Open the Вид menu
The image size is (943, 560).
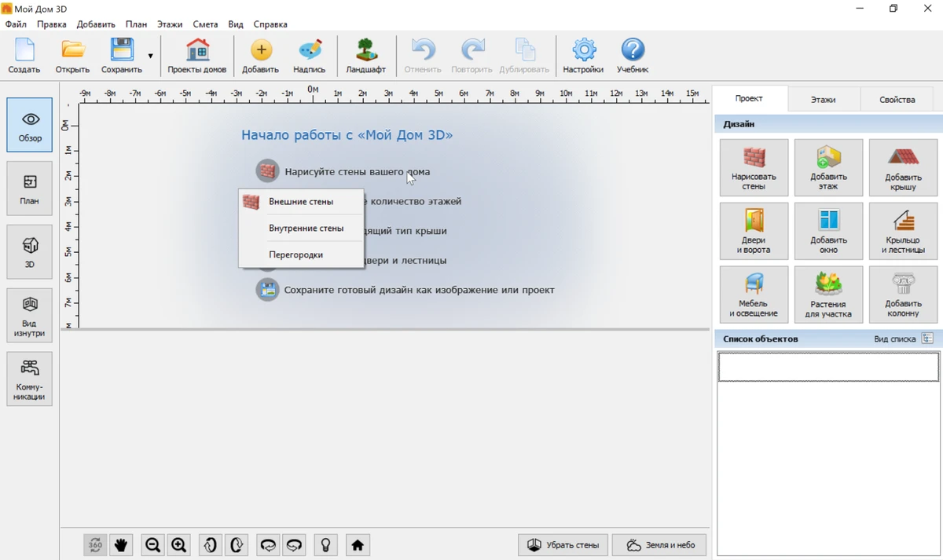236,24
